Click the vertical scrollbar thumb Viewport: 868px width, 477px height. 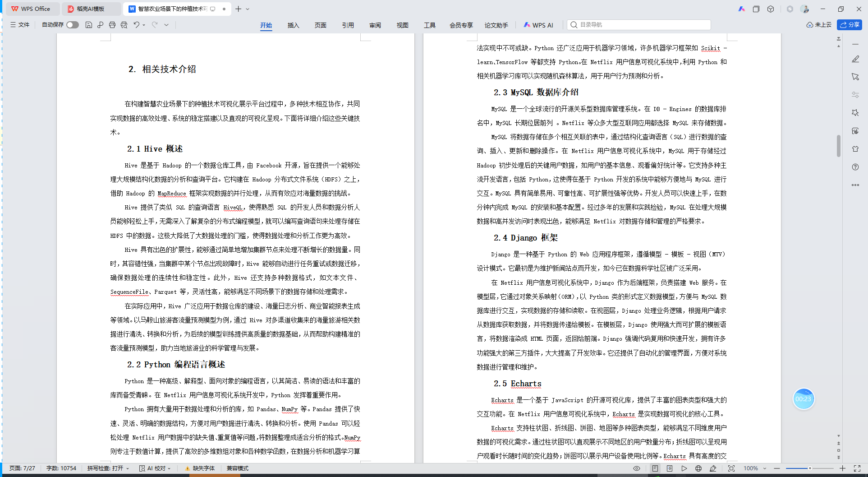[839, 146]
